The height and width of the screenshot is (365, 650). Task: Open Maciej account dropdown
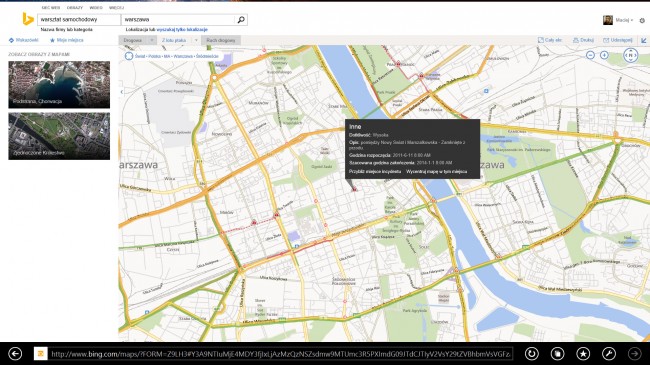click(624, 20)
